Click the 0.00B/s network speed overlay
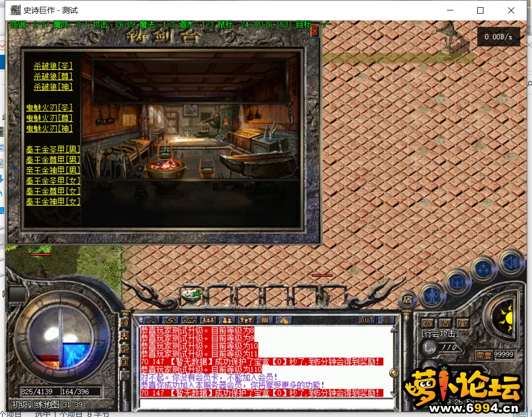Image resolution: width=532 pixels, height=417 pixels. pyautogui.click(x=499, y=37)
